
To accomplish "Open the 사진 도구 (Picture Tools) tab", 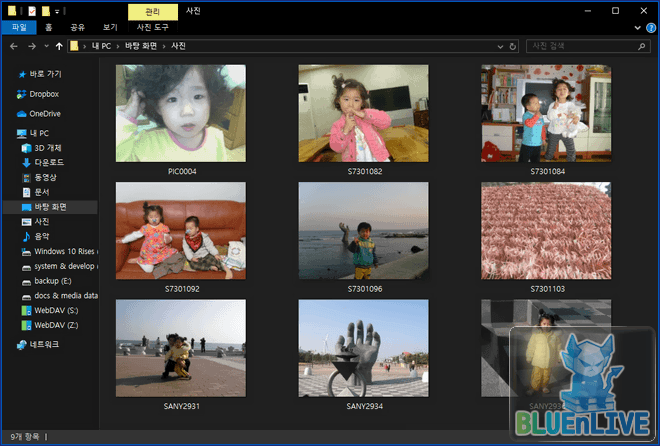I will [x=153, y=28].
